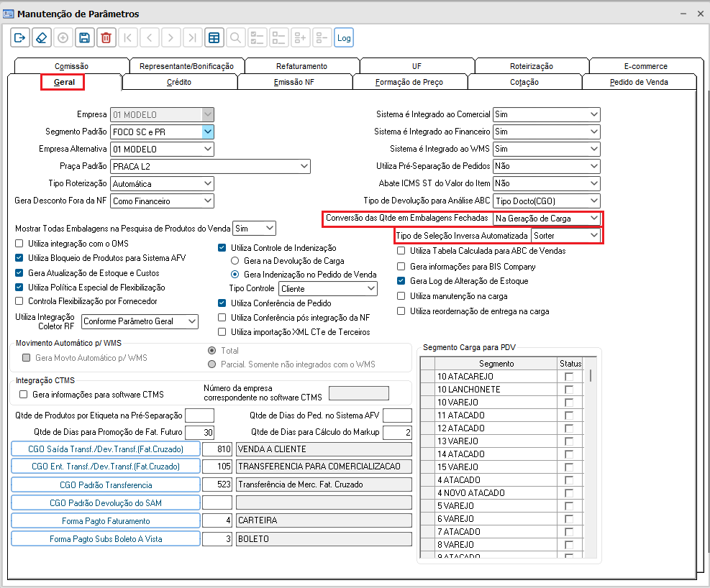Click CGO Saída Transf./Dev.Transf. button
The height and width of the screenshot is (588, 710).
pos(106,449)
